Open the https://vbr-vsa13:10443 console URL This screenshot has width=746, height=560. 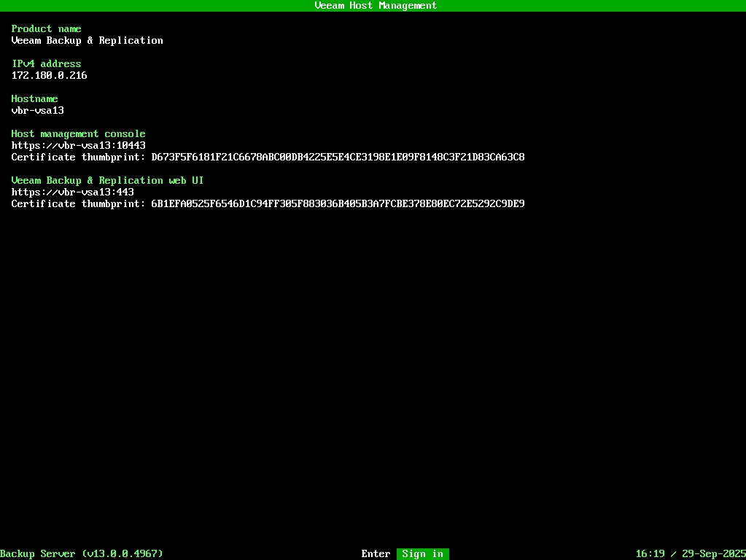tap(78, 146)
